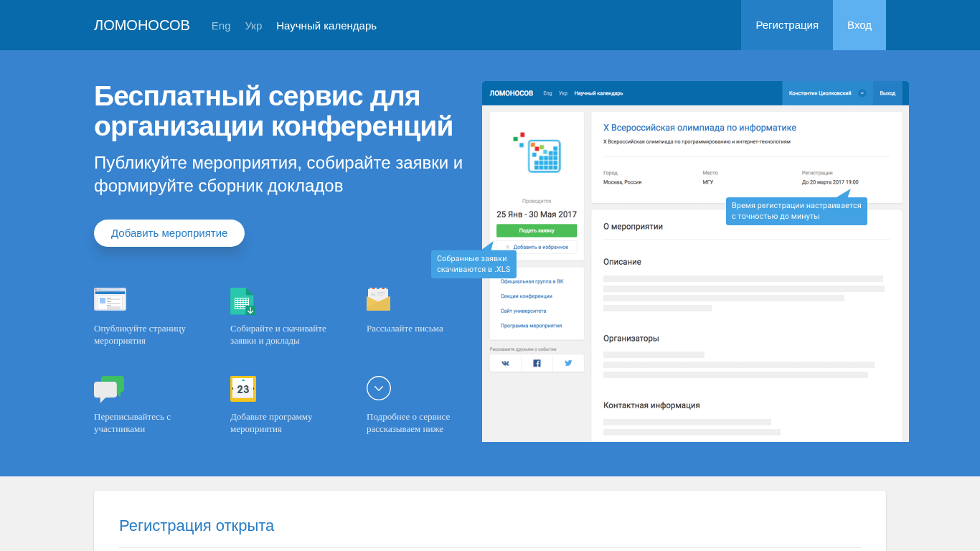The height and width of the screenshot is (551, 980).
Task: Click 'Добавьте программу мероприятия' text
Action: point(271,423)
